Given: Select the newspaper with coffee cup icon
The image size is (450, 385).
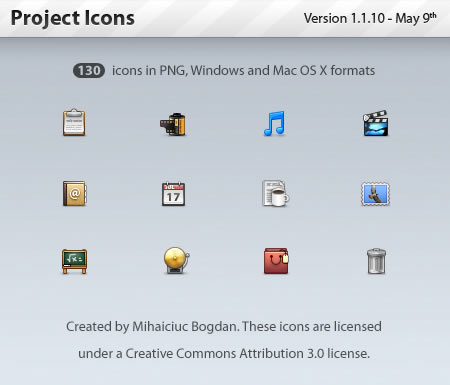Looking at the screenshot, I should point(275,194).
